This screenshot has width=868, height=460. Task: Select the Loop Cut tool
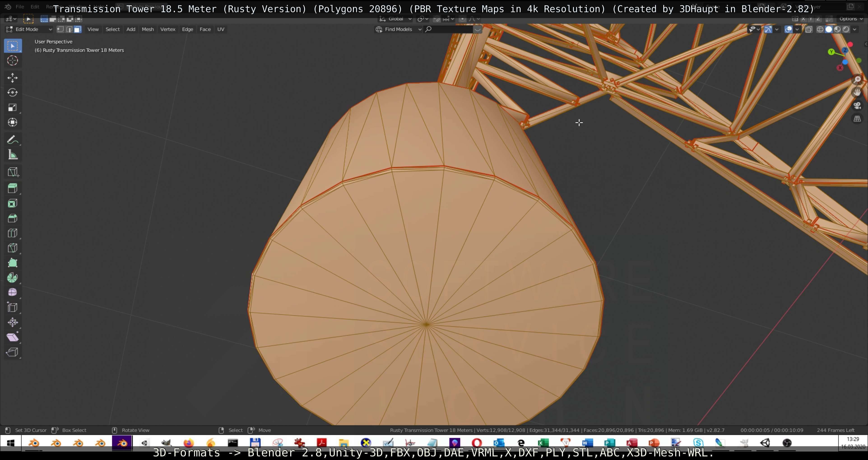point(13,233)
